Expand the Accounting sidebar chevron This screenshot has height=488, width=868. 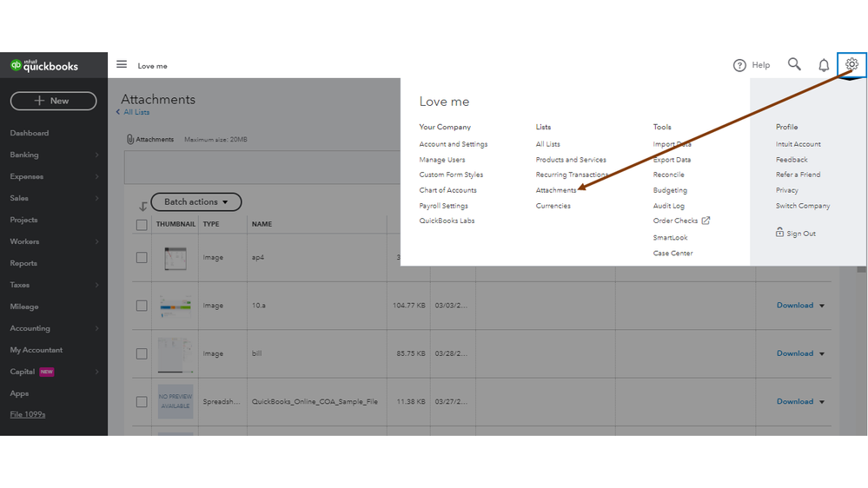click(x=96, y=328)
